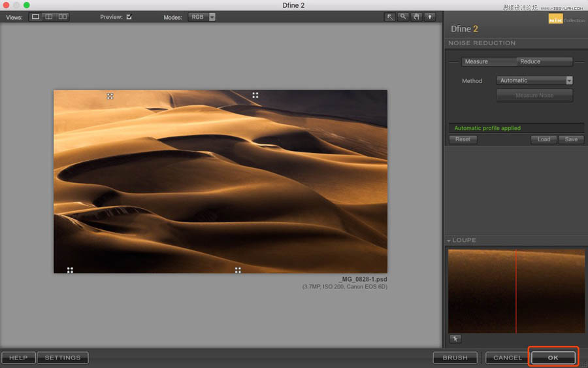Click the Cancel button
The height and width of the screenshot is (368, 588).
(x=508, y=358)
